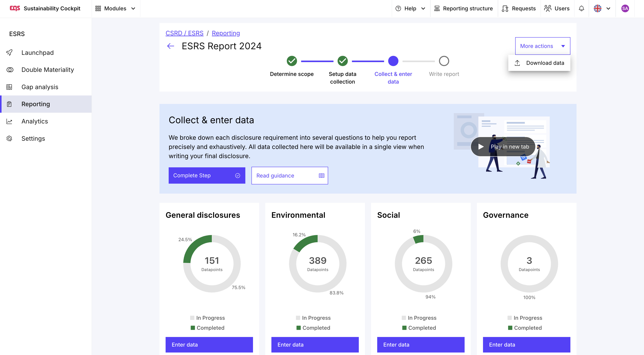
Task: Click the back arrow beside ESRS Report 2024
Action: [171, 46]
